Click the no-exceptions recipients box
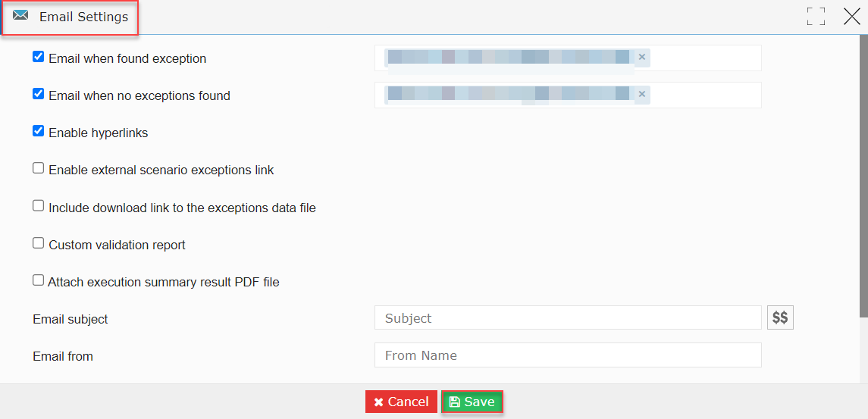The height and width of the screenshot is (419, 868). pyautogui.click(x=568, y=95)
